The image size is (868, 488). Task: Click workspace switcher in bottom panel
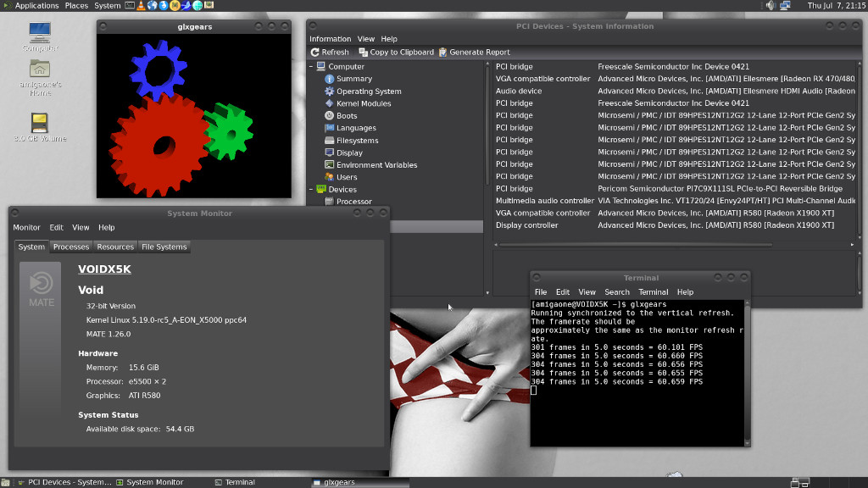[x=800, y=482]
